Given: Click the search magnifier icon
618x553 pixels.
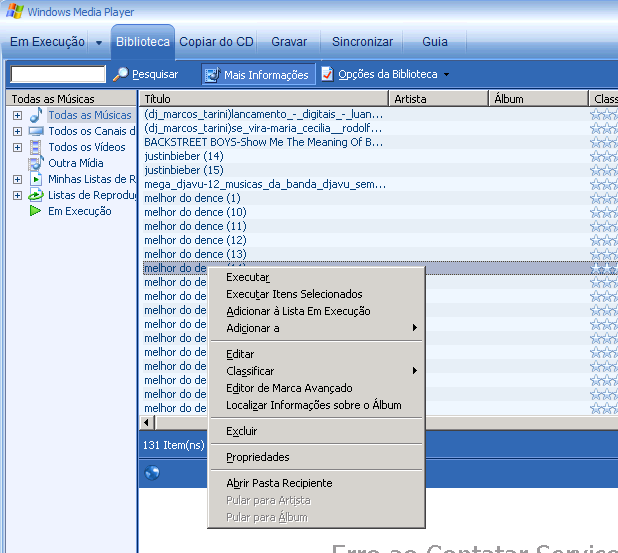Looking at the screenshot, I should pos(121,74).
